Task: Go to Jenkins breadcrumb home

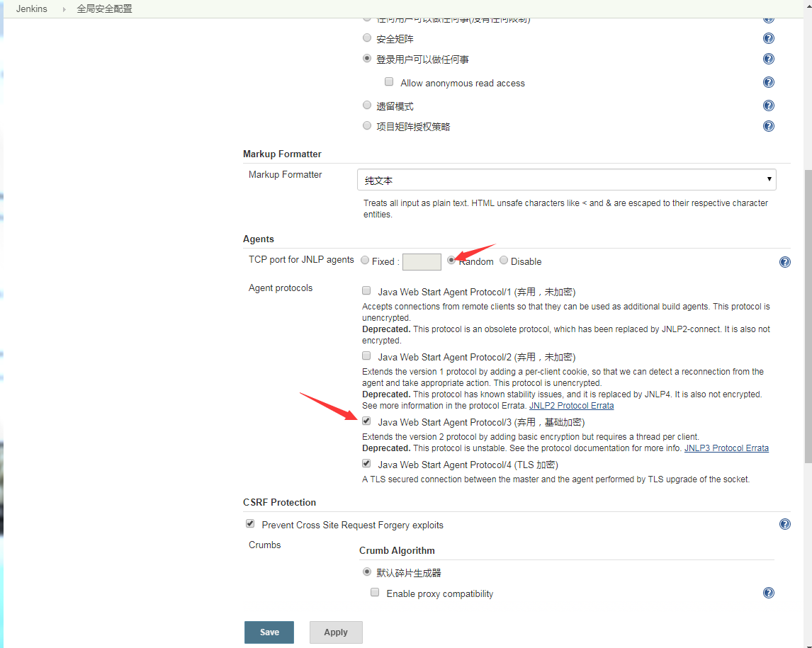Action: click(x=32, y=9)
